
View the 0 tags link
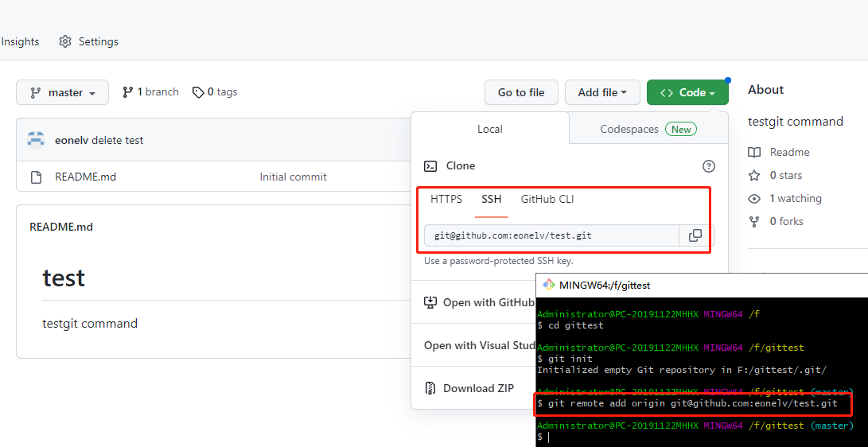tap(215, 91)
